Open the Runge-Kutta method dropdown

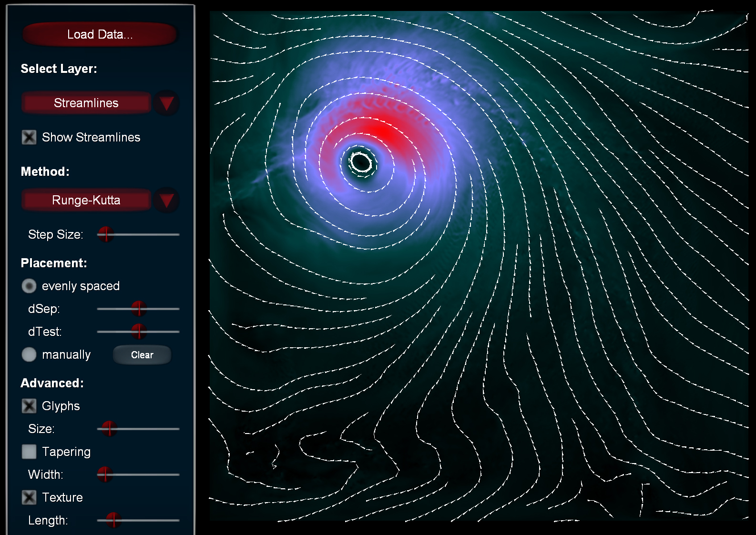[x=86, y=200]
